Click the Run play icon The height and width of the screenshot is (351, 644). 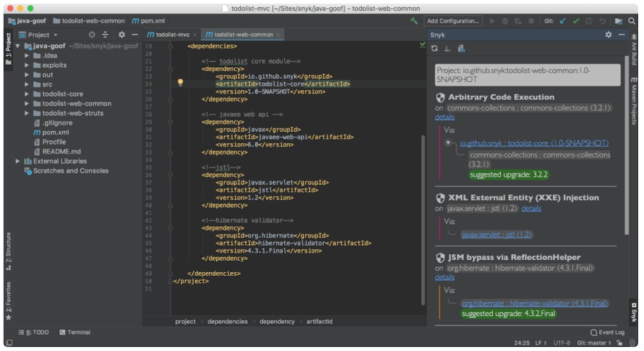coord(492,21)
